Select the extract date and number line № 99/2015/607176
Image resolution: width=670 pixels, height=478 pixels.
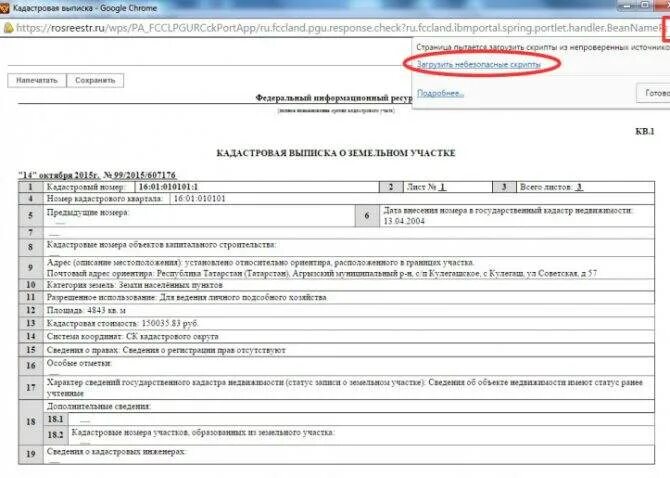coord(97,175)
